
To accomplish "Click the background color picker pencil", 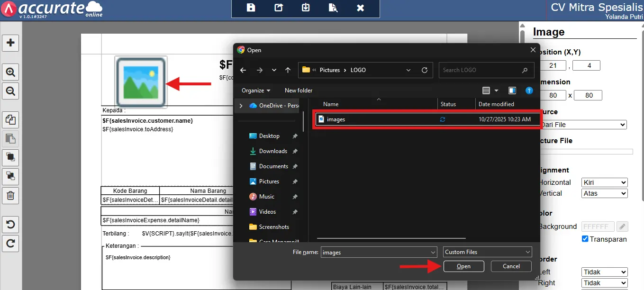I will point(623,227).
